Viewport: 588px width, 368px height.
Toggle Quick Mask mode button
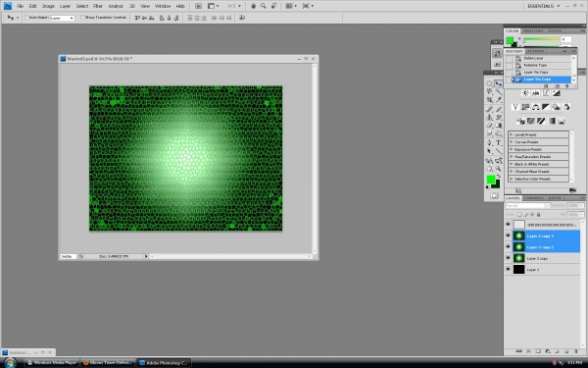pyautogui.click(x=494, y=195)
